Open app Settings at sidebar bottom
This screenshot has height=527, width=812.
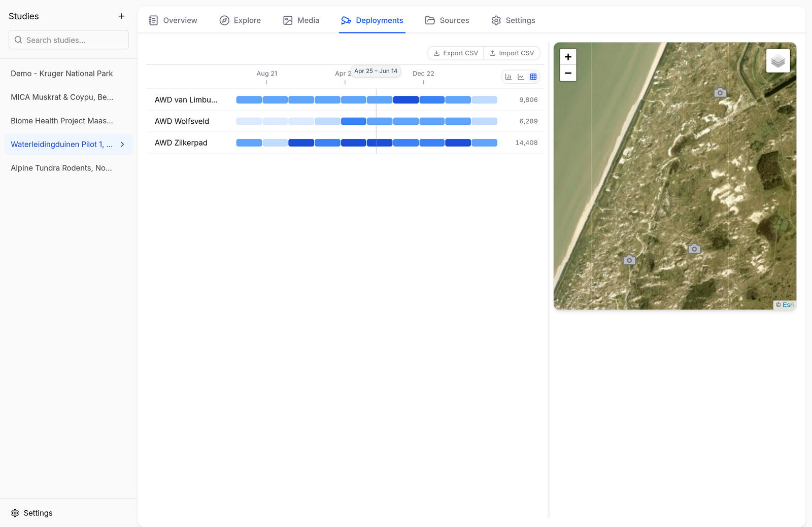[32, 513]
